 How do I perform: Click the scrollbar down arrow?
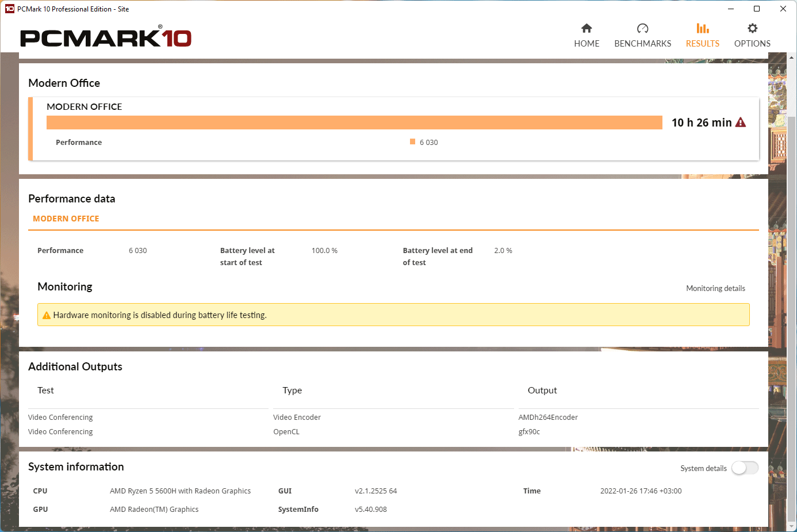point(791,526)
